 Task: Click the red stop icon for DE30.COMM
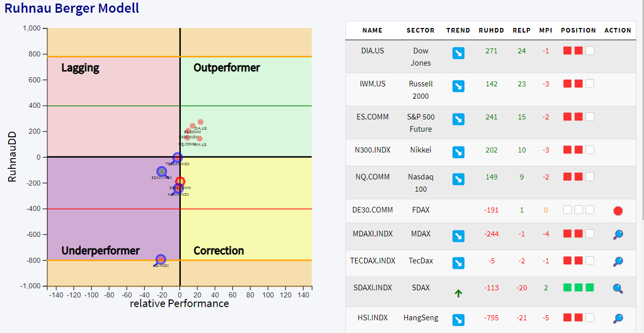click(618, 210)
